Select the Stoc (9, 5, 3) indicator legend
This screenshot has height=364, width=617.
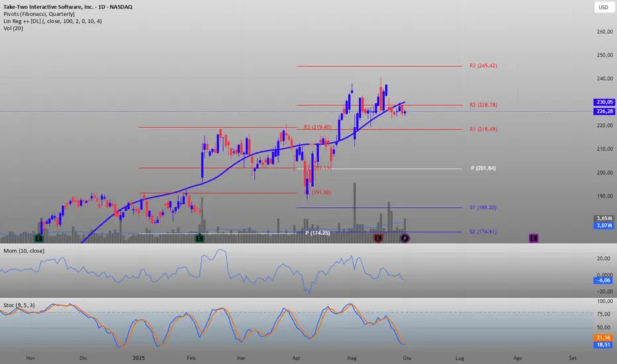pos(19,305)
